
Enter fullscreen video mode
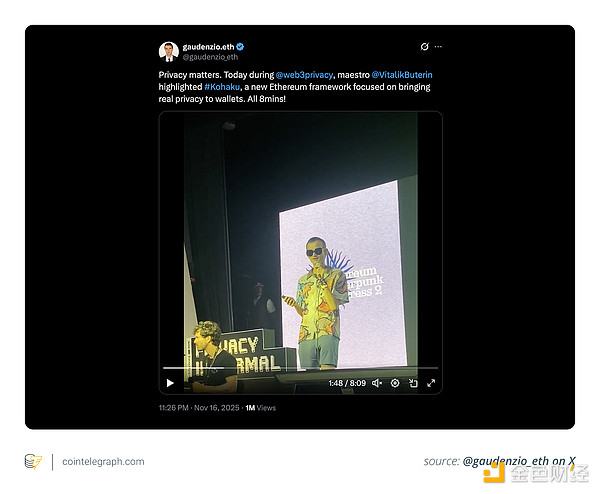(x=431, y=383)
